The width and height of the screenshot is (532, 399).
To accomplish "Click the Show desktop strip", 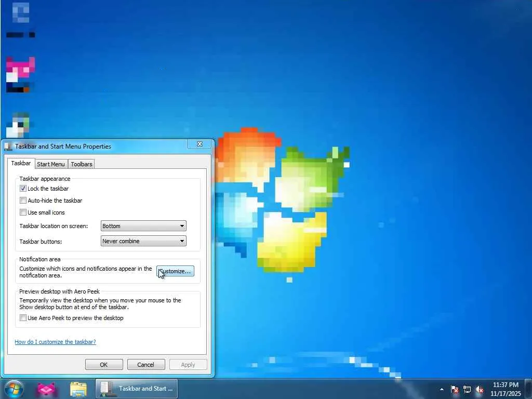I will pos(528,389).
